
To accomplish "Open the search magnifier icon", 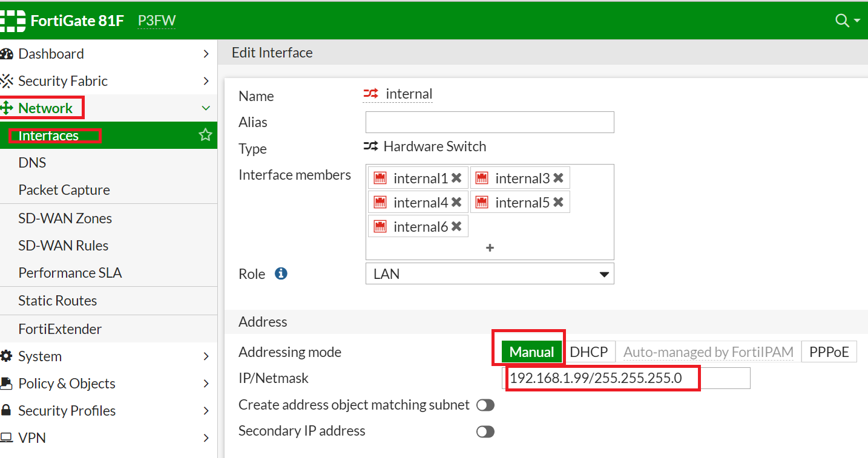I will [842, 21].
